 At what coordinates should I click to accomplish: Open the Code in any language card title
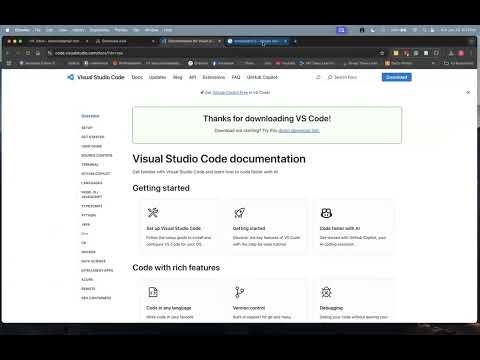[169, 308]
